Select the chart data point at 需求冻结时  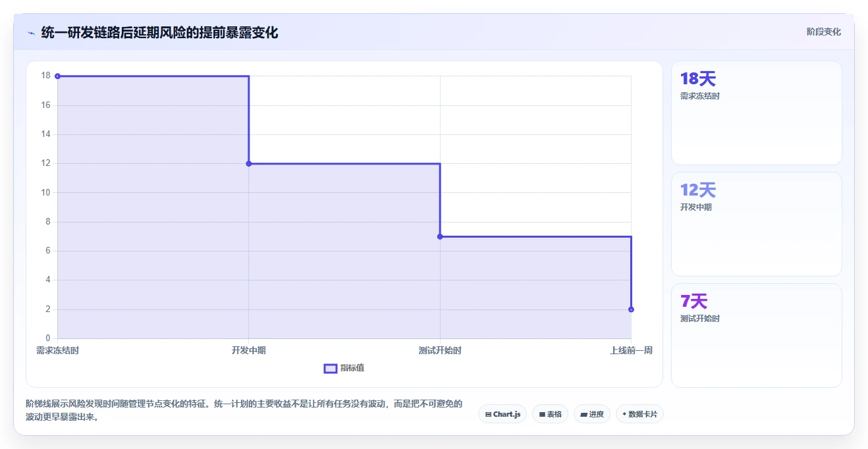coord(57,76)
